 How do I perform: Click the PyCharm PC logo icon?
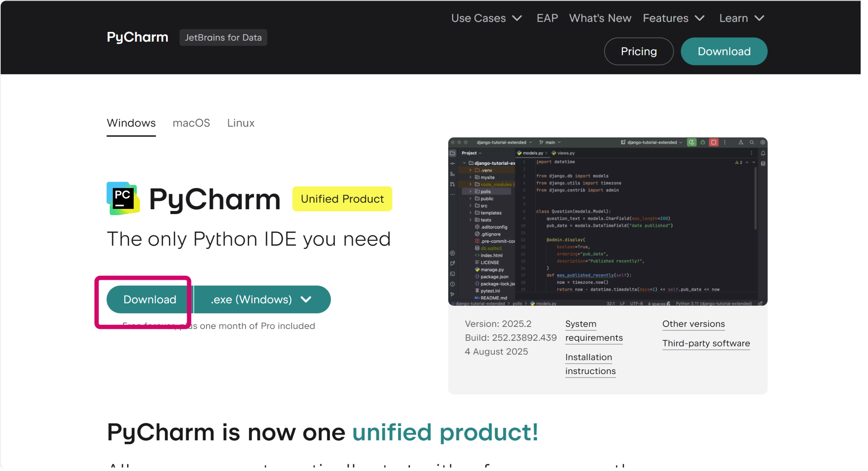coord(123,198)
